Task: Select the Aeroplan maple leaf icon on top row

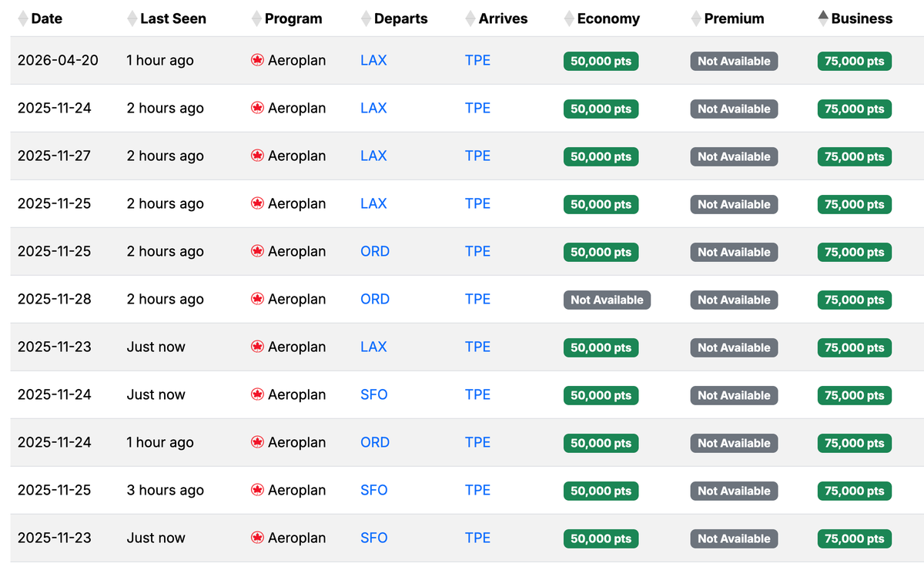Action: [257, 60]
